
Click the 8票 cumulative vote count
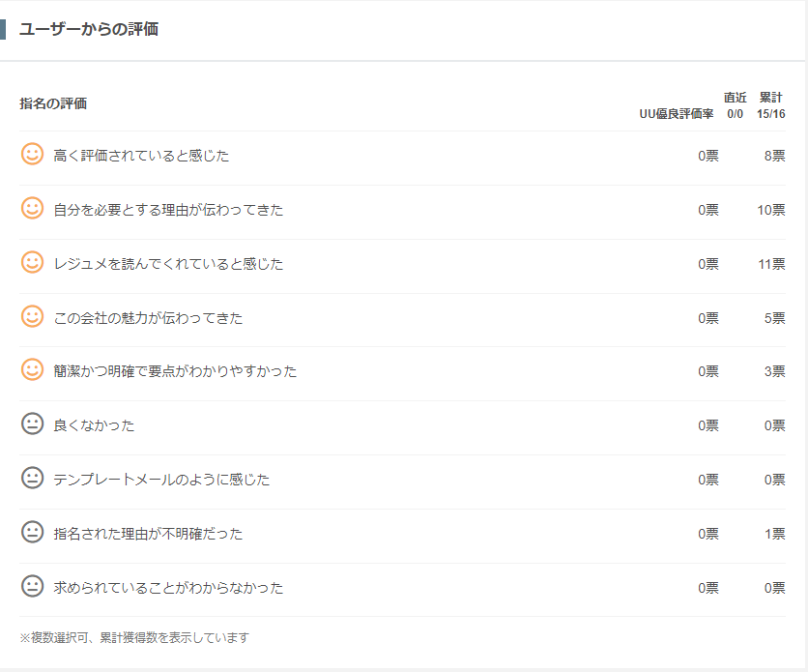(774, 156)
